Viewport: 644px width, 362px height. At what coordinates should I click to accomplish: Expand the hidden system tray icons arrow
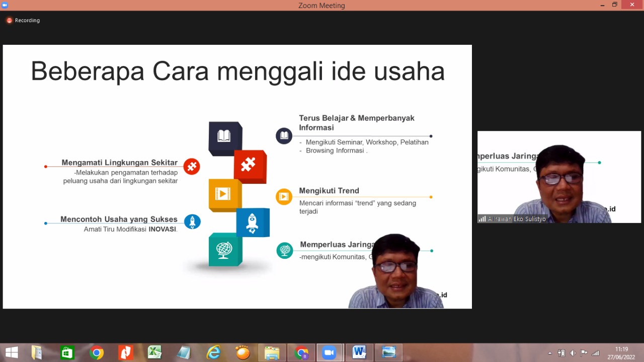coord(550,353)
